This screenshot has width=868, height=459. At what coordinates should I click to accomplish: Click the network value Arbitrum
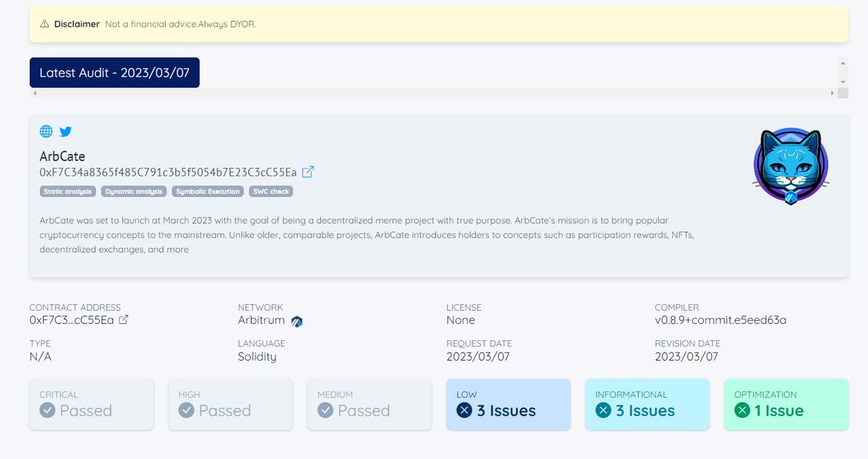coord(262,319)
